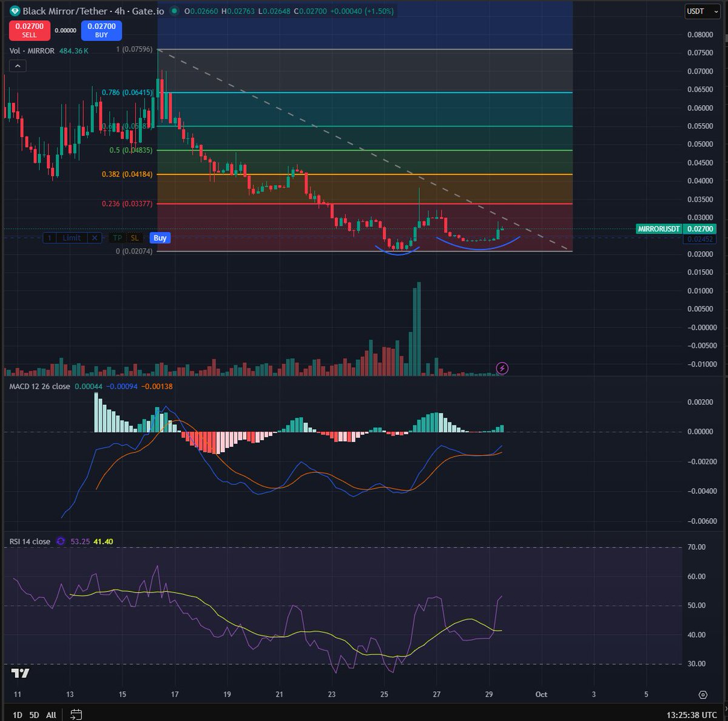
Task: Click the TradingView logo
Action: click(20, 673)
